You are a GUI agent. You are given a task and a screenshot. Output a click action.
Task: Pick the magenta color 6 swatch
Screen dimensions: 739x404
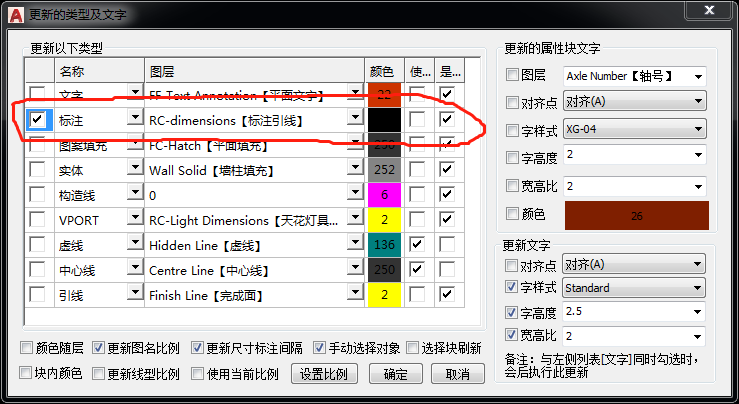385,194
